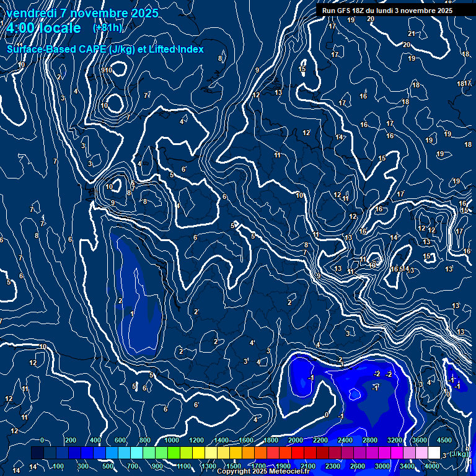476x476 pixels.
Task: Click the '1400' legend scale label
Action: click(x=221, y=440)
